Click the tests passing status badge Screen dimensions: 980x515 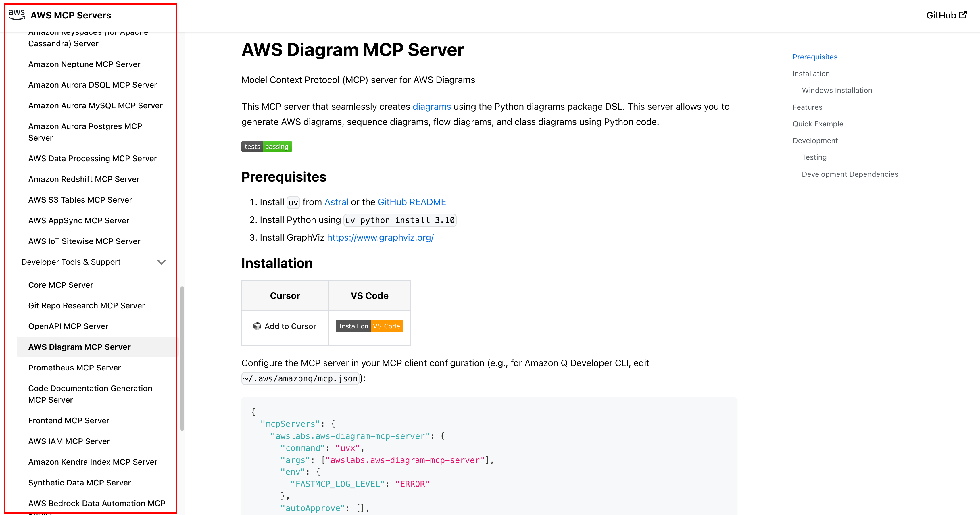point(266,147)
